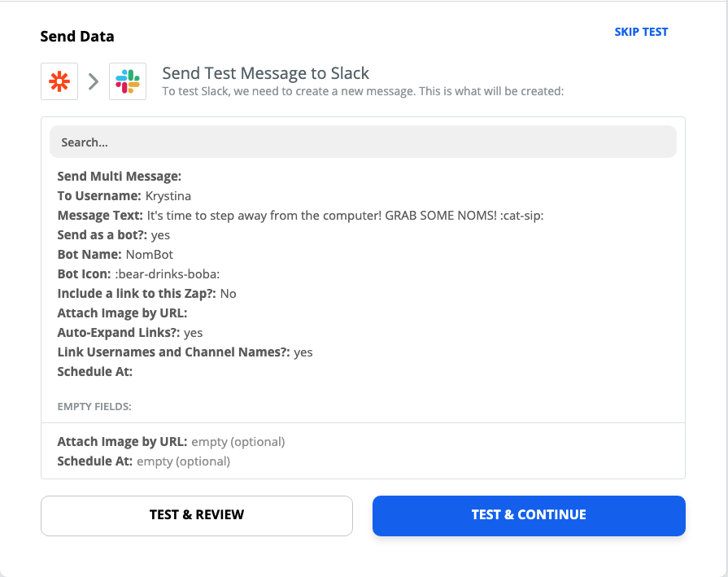Select Include a link to this Zap? row
Screen dimensions: 728x577
[146, 294]
